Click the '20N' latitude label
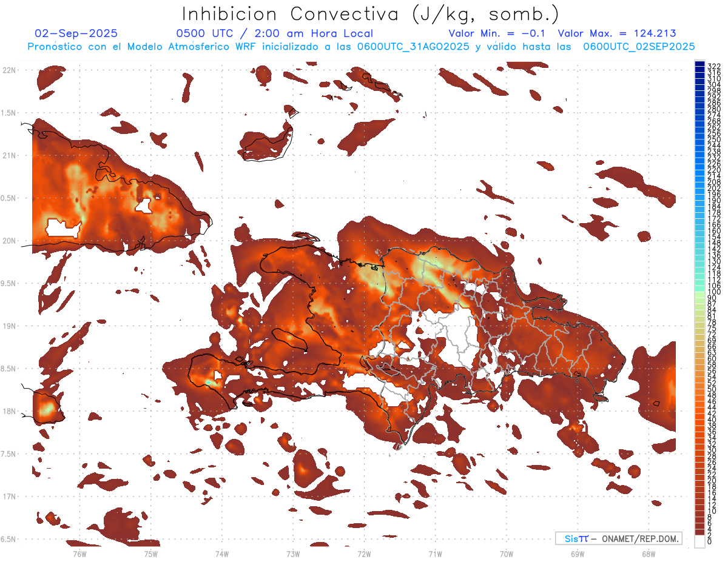 click(x=8, y=241)
